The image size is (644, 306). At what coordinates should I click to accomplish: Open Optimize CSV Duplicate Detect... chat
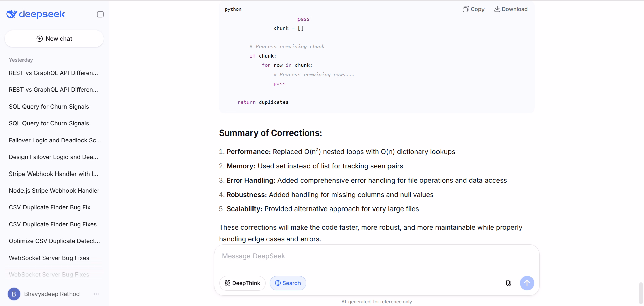point(54,241)
